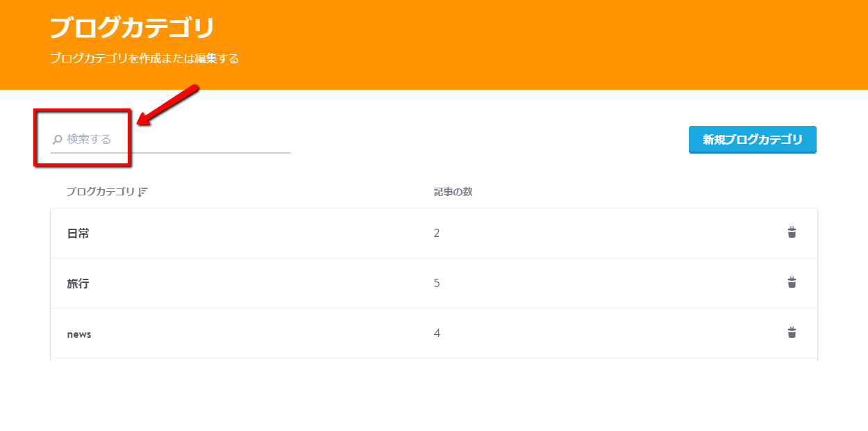Delete the 日常 category with trash icon
Viewport: 868px width, 431px height.
[x=792, y=233]
